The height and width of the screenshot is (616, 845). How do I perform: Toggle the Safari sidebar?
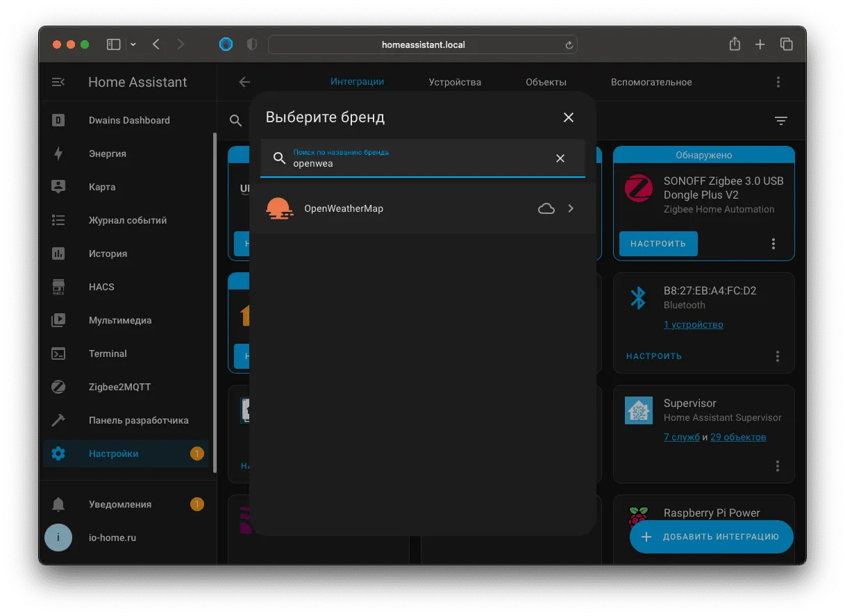pos(114,44)
